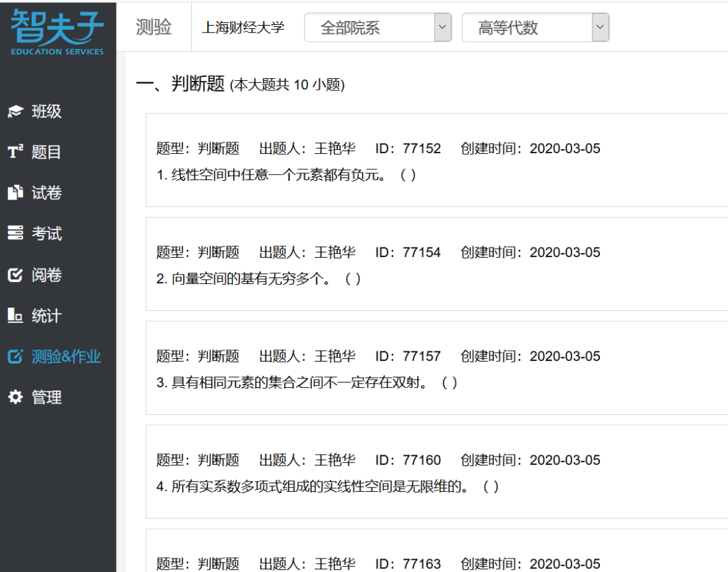
Task: Click ID 77154 in the second card
Action: [408, 252]
